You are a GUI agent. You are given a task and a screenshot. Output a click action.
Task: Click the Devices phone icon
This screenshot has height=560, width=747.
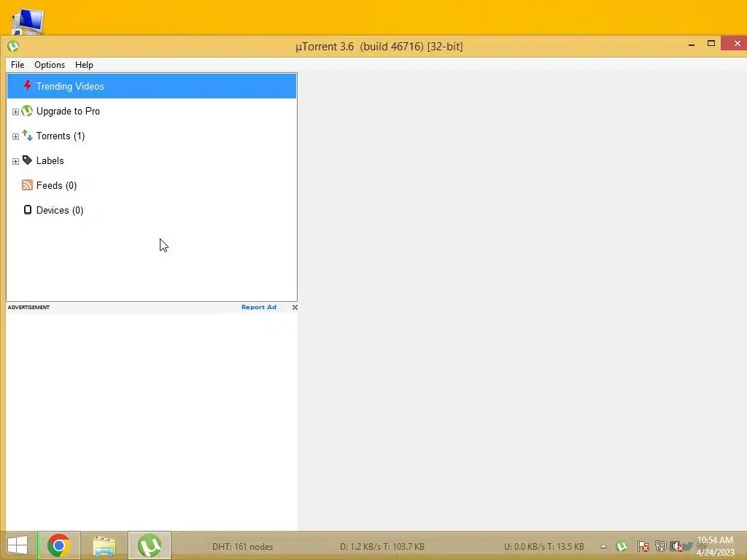pyautogui.click(x=28, y=210)
